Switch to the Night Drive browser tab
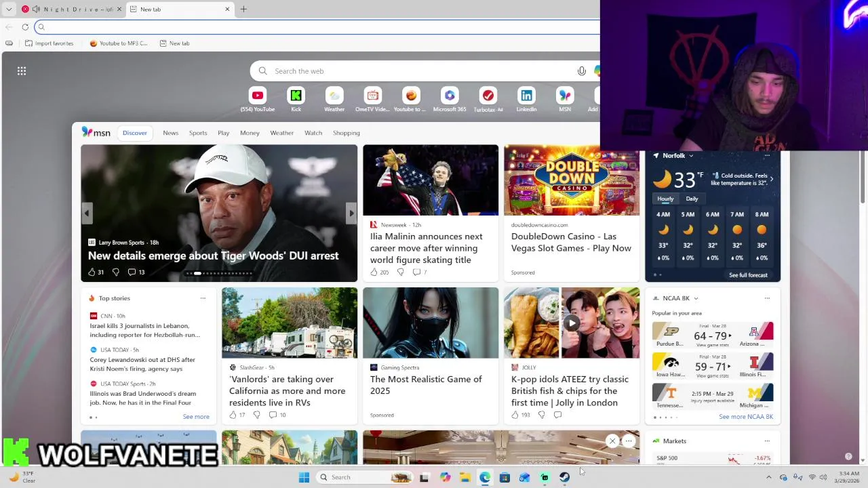868x488 pixels. click(x=71, y=9)
